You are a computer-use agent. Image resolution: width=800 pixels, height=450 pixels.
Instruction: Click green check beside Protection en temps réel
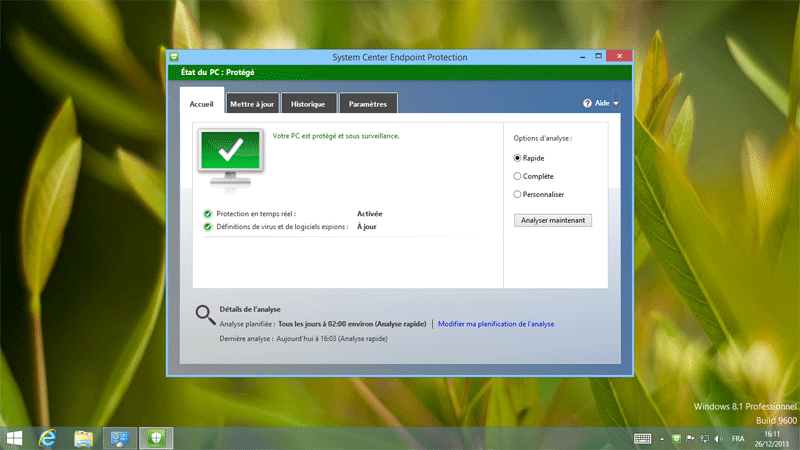(x=208, y=214)
